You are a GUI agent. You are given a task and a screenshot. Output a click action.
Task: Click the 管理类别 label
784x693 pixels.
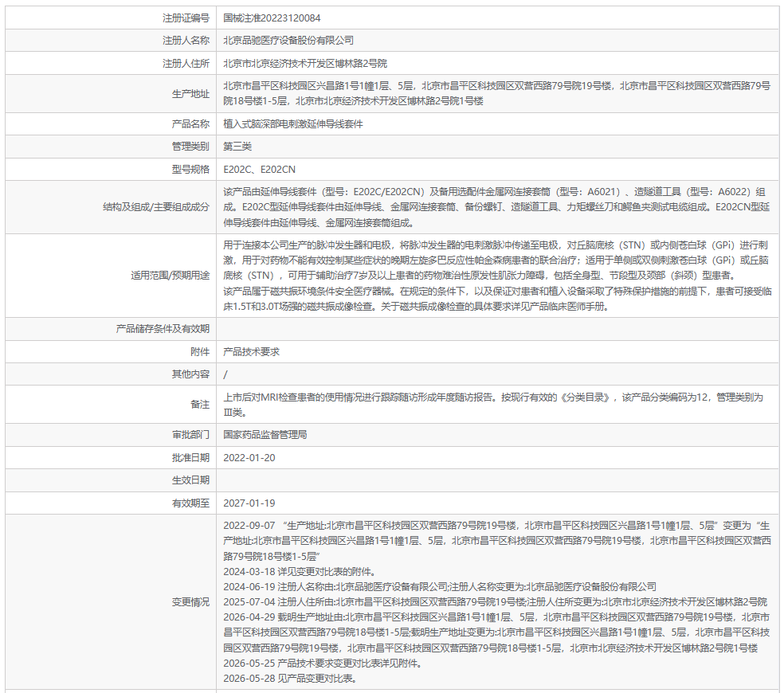(190, 147)
